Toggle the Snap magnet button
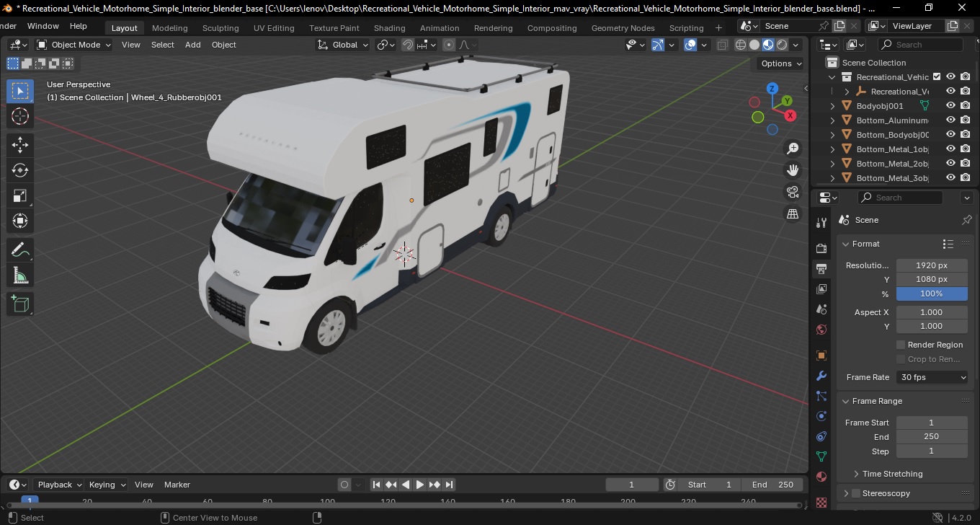 (408, 45)
